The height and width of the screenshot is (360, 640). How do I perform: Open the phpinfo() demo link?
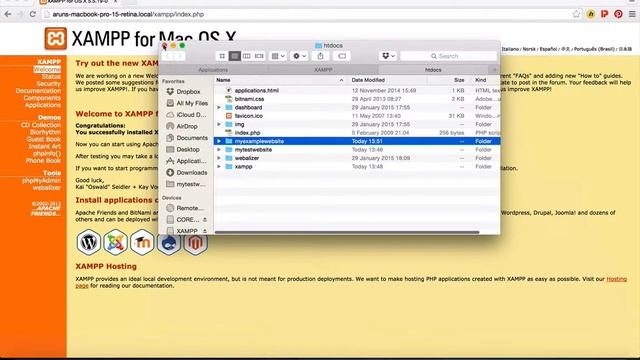[x=47, y=153]
